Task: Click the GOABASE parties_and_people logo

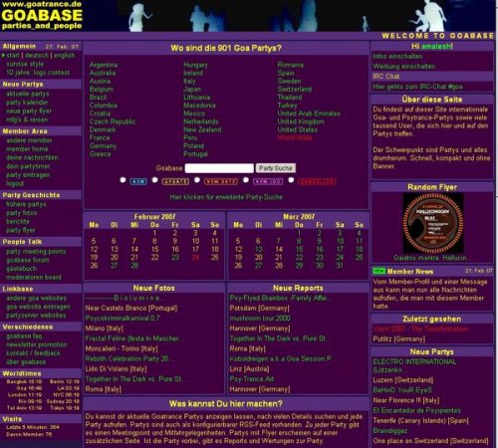Action: click(x=42, y=16)
